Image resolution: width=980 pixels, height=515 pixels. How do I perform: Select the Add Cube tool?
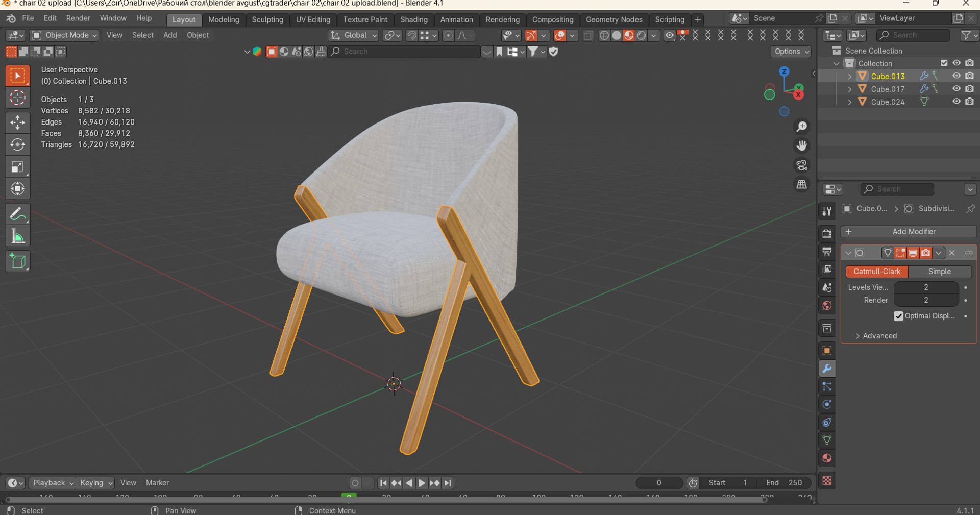click(18, 262)
